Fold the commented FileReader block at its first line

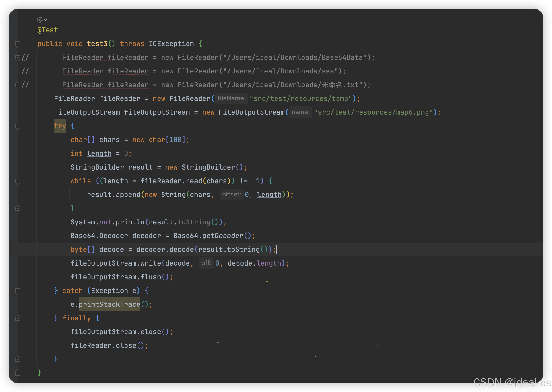click(18, 58)
